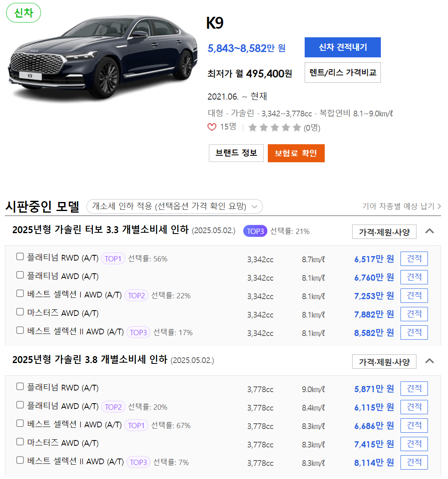Click 15명 likes count
Screen dimensions: 448x479
(228, 127)
